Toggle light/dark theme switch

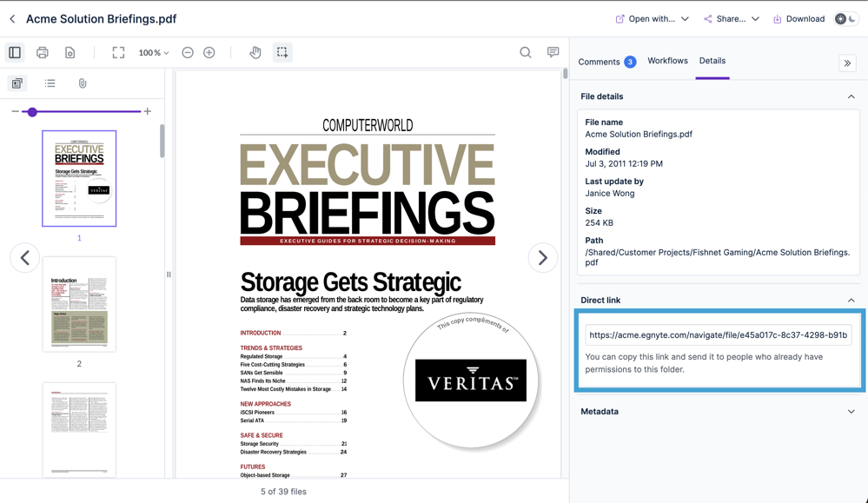tap(846, 19)
